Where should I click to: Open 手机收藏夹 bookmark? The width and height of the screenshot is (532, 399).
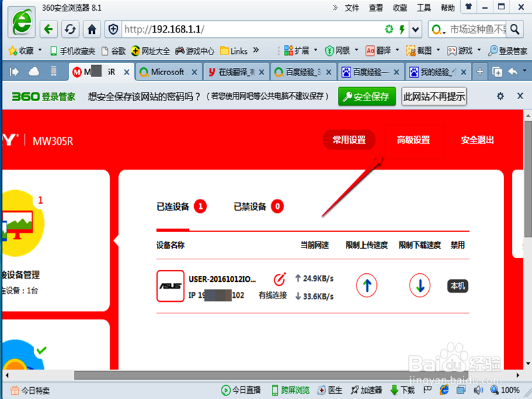(x=72, y=51)
